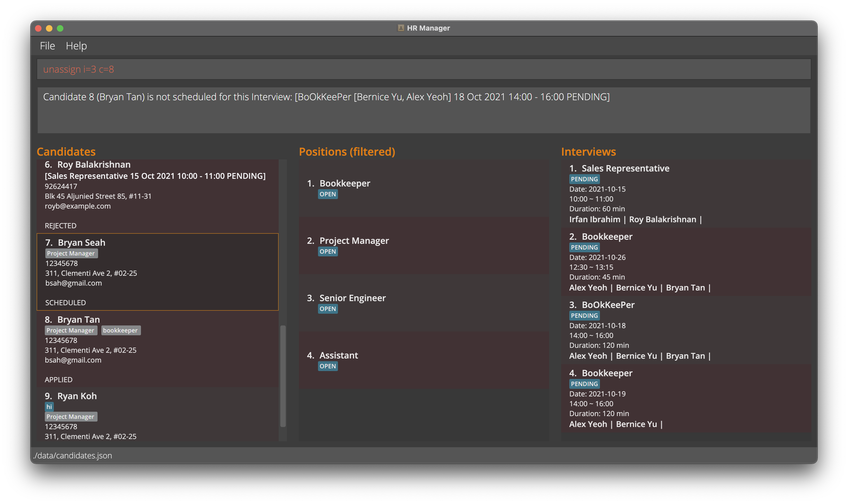Image resolution: width=848 pixels, height=504 pixels.
Task: Open the Help menu
Action: [76, 46]
